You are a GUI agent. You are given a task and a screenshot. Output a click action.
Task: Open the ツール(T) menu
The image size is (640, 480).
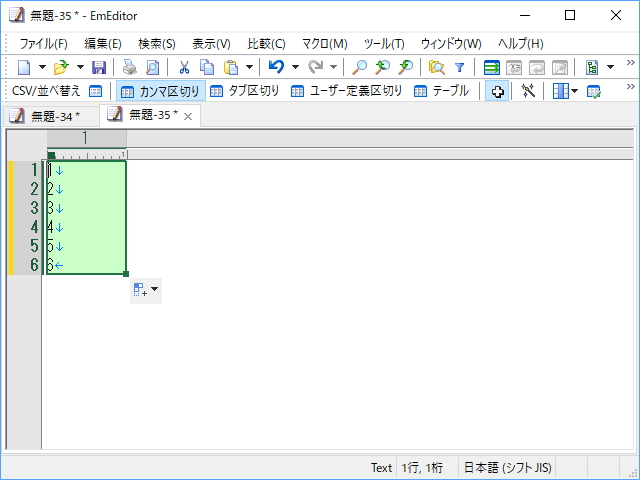384,44
